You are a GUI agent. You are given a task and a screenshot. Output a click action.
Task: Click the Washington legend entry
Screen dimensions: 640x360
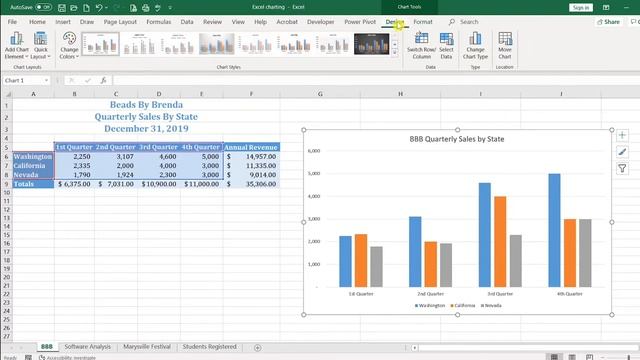[x=430, y=305]
